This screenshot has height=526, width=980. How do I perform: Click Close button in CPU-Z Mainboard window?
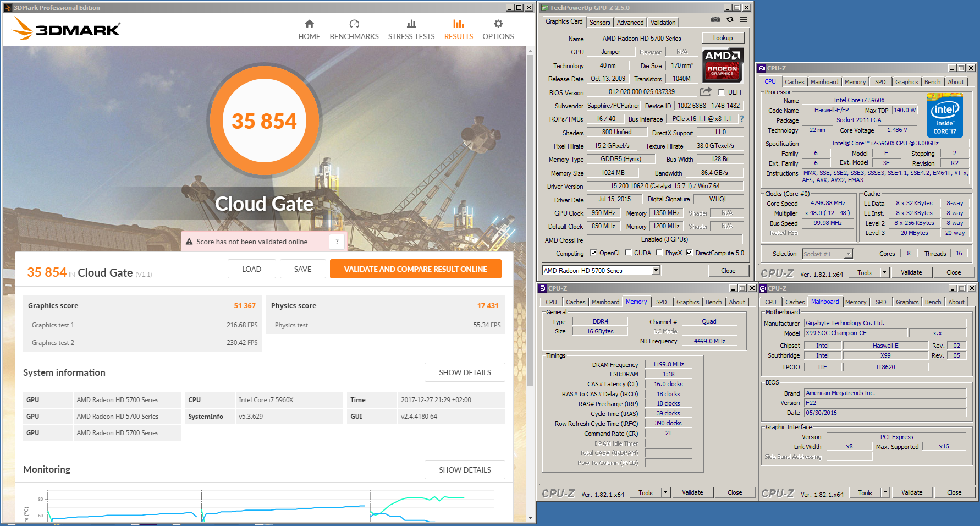[x=954, y=492]
